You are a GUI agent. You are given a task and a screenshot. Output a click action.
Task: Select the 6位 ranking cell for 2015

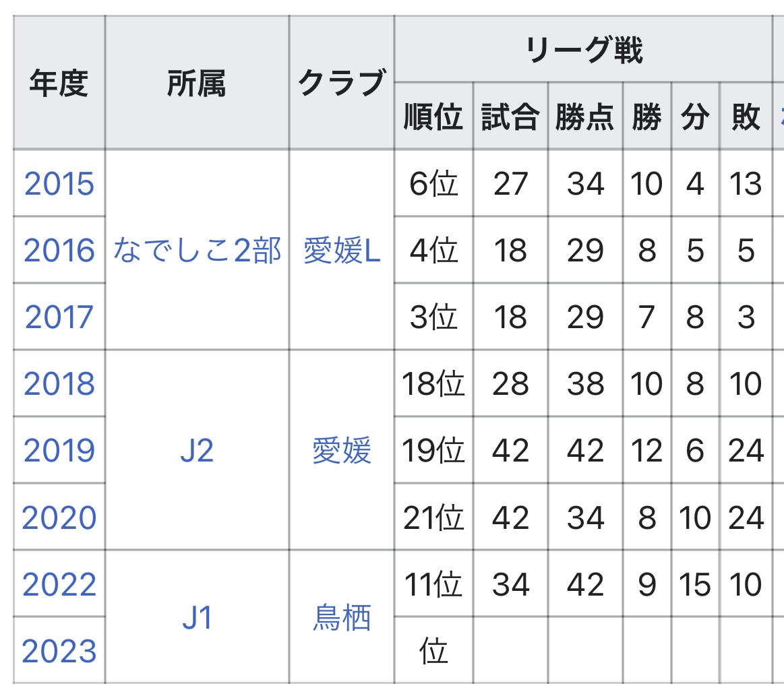point(433,183)
